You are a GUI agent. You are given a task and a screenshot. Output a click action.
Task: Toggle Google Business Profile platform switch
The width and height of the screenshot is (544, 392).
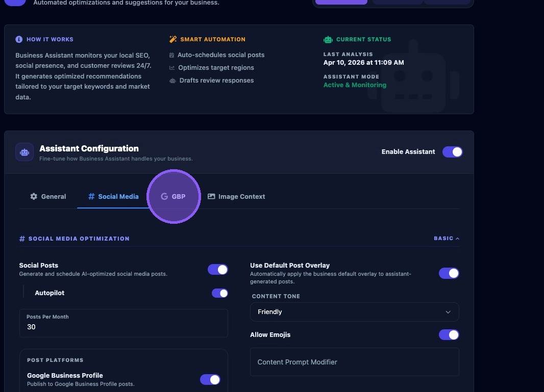tap(210, 380)
